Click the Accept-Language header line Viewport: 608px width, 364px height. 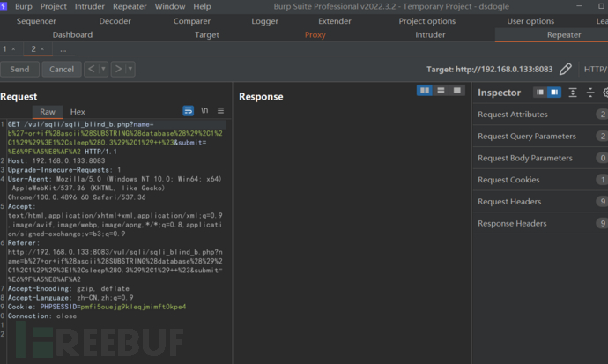[x=70, y=298]
